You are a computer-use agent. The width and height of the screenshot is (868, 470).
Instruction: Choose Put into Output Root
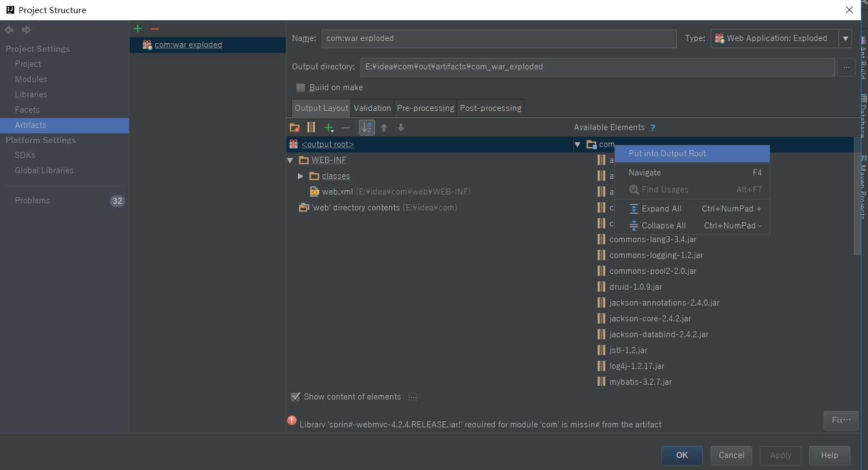click(692, 154)
